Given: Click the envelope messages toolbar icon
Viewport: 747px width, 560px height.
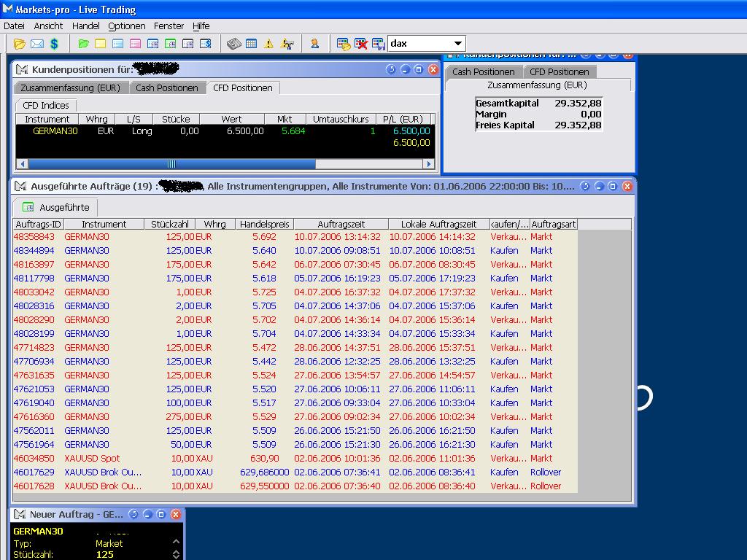Looking at the screenshot, I should pyautogui.click(x=36, y=44).
